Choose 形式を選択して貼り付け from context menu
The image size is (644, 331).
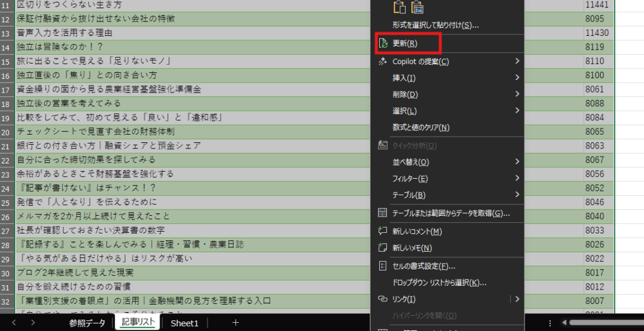click(435, 26)
